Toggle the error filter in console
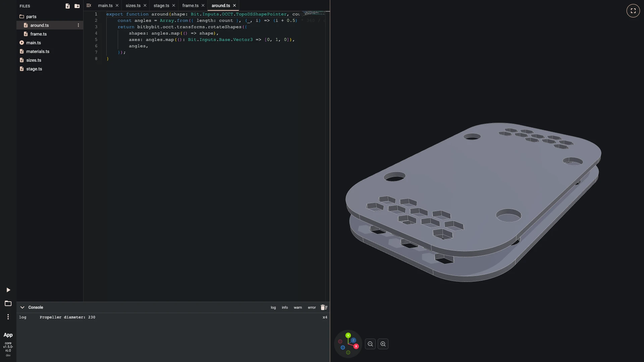 [312, 307]
